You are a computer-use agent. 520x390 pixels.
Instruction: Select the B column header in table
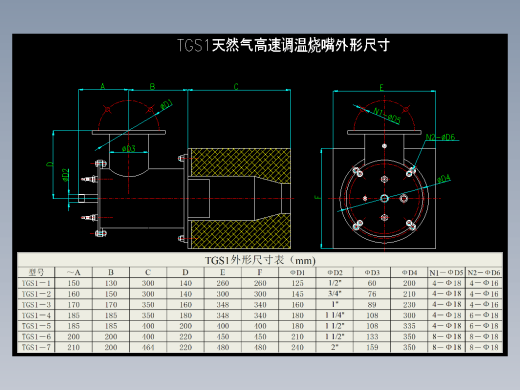(111, 272)
